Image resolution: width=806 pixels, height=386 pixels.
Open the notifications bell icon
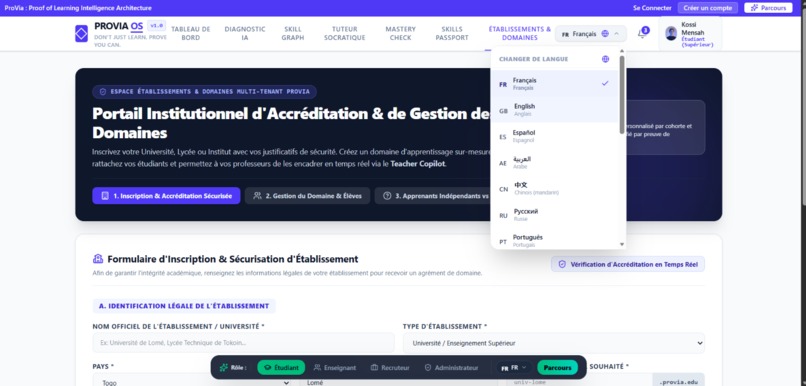[642, 34]
